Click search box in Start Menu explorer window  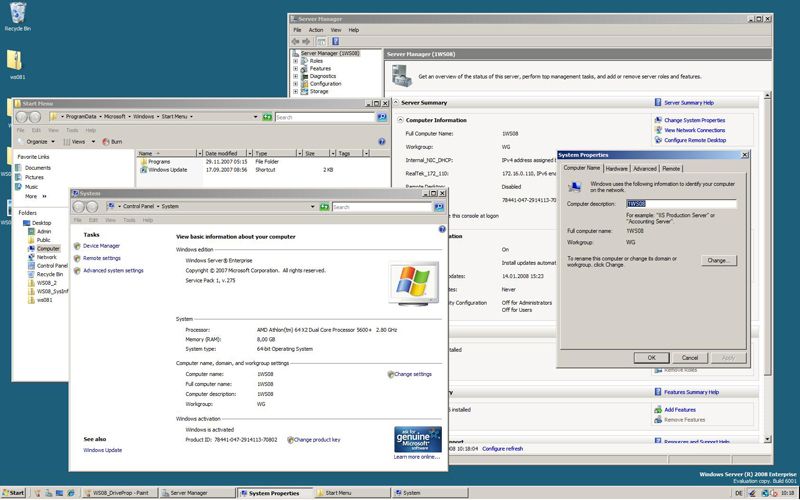(x=325, y=117)
